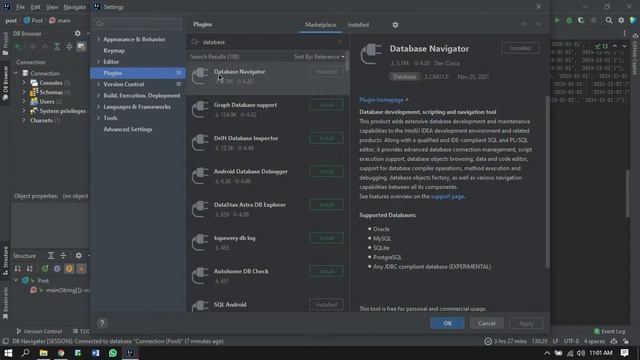
Task: Toggle Show Fields purple icon in Structure
Action: pos(57,269)
